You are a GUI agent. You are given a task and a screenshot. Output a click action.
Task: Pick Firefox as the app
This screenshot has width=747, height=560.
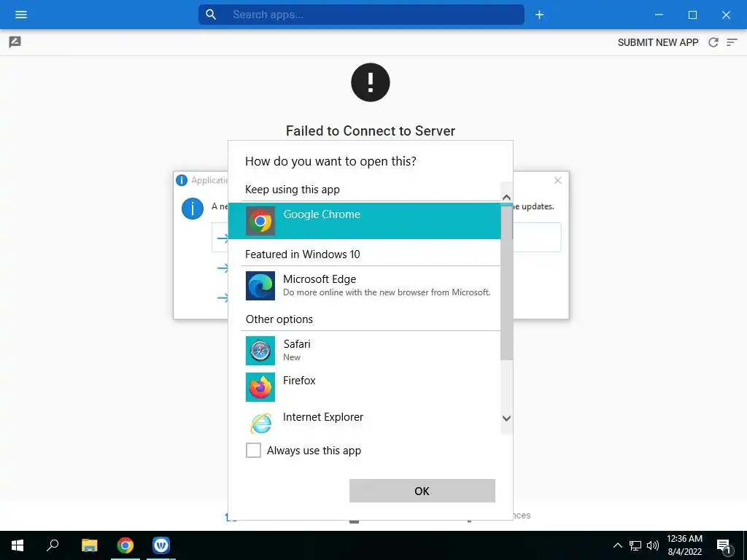point(365,387)
